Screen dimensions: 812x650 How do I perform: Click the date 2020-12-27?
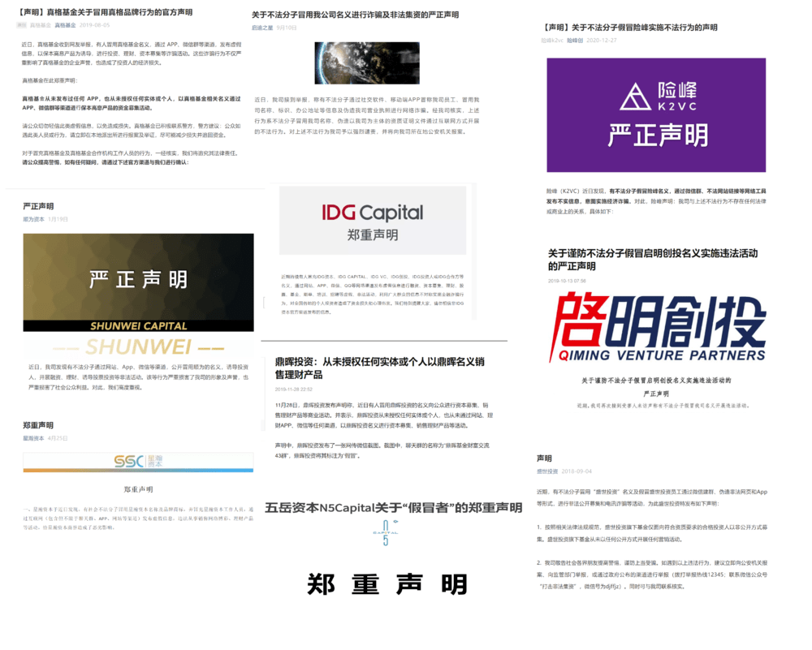602,41
